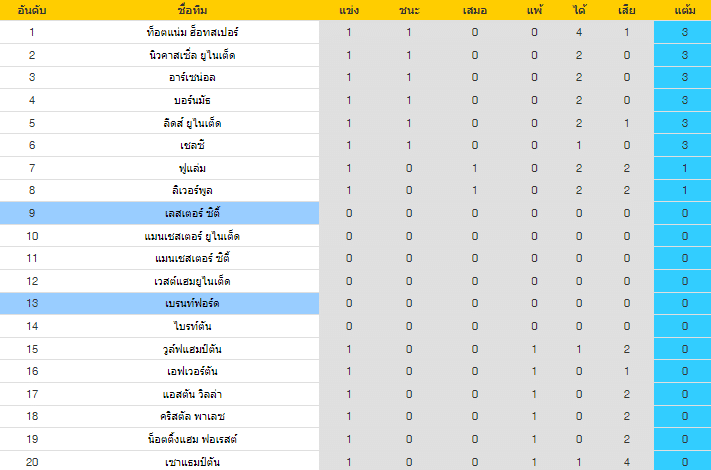
Task: Select highlighted team เลสเตอร์ ซิตี้
Action: (x=192, y=213)
